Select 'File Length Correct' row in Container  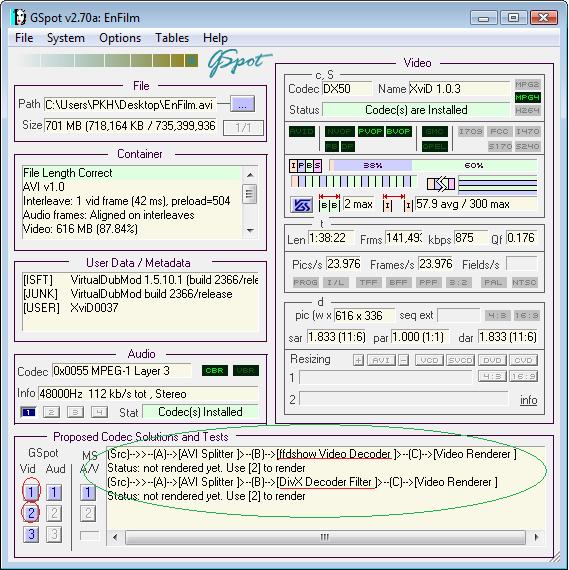point(131,173)
